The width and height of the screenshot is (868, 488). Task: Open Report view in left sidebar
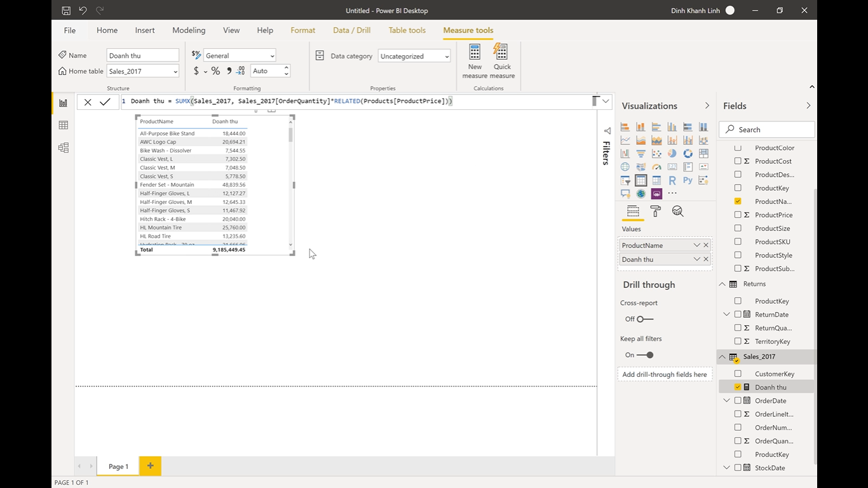pos(63,103)
